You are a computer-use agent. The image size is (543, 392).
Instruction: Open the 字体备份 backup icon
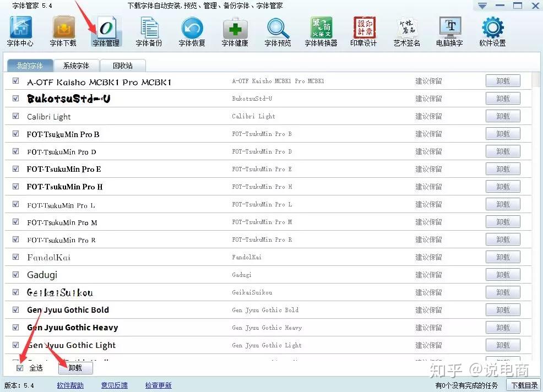click(149, 31)
